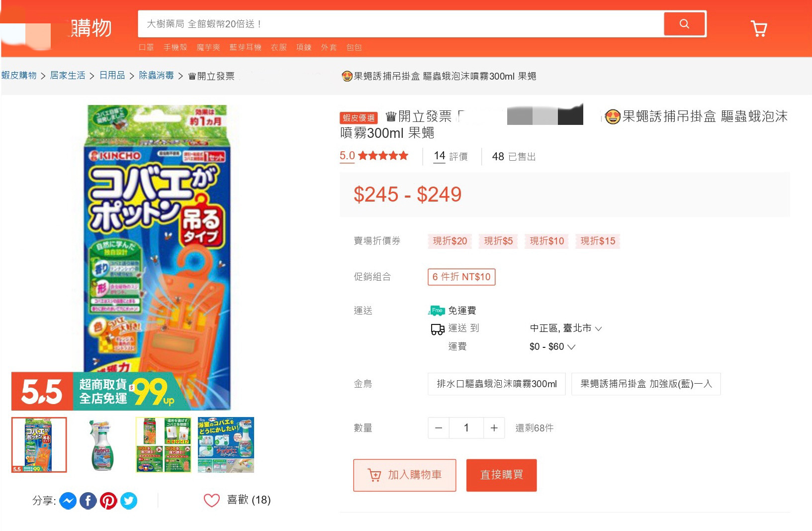Go to 除蟲消毒 breadcrumb category
The height and width of the screenshot is (531, 812).
[x=156, y=76]
